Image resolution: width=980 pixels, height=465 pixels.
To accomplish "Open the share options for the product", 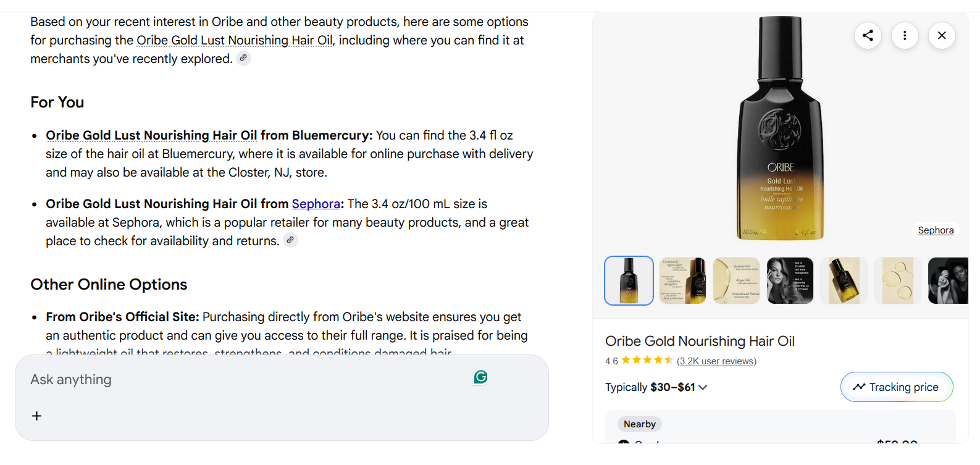I will [868, 35].
